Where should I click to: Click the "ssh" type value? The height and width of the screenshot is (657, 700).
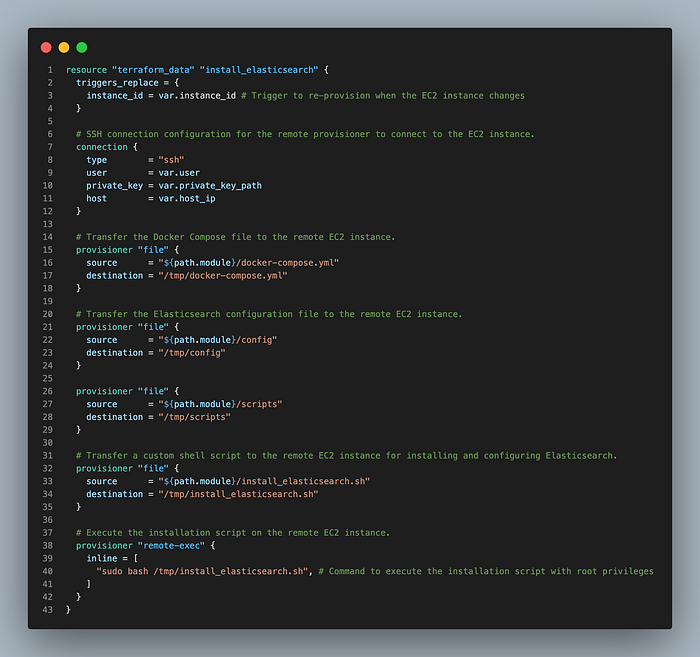pyautogui.click(x=171, y=160)
